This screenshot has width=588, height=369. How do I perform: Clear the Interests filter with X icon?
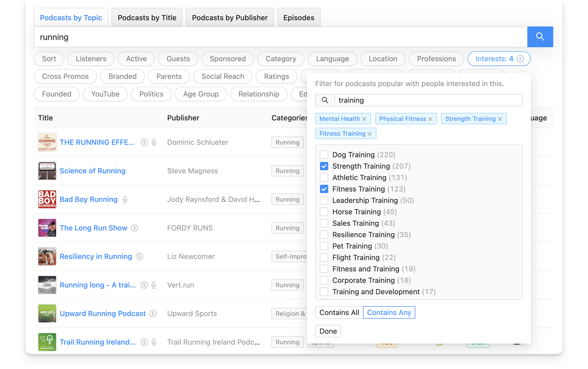click(520, 59)
